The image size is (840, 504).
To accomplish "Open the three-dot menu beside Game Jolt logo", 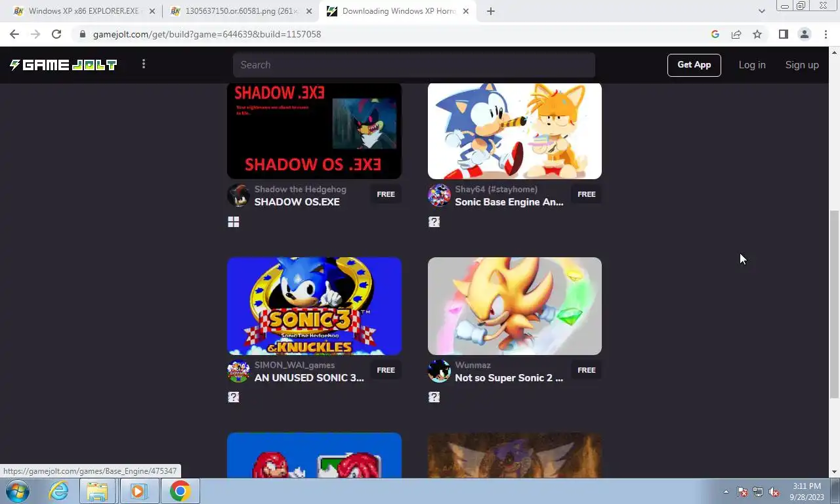I will [x=144, y=64].
